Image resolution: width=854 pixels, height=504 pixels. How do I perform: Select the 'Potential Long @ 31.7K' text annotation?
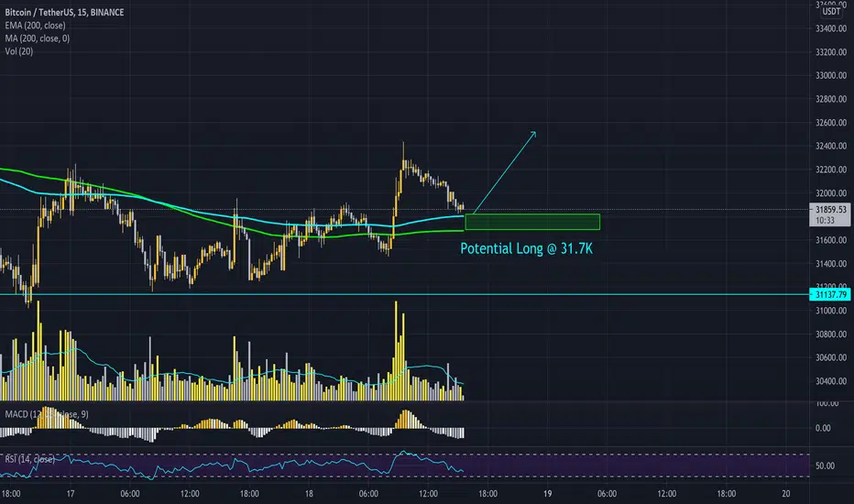526,248
